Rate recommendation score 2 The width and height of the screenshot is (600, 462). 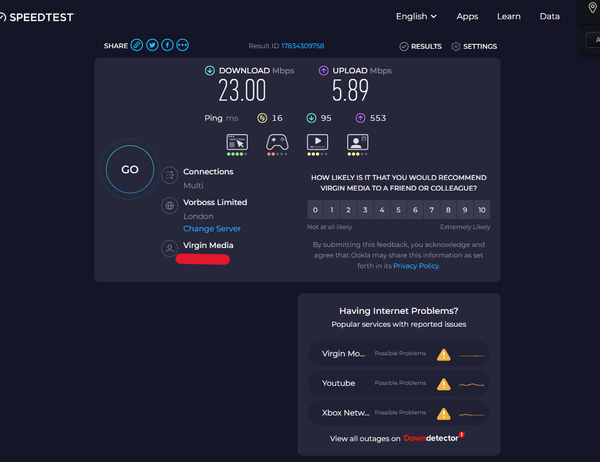coord(348,209)
